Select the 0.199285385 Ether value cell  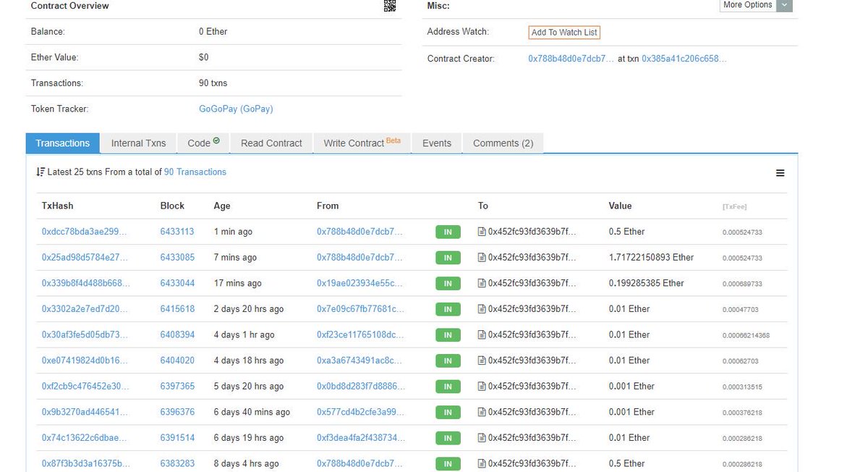point(646,283)
